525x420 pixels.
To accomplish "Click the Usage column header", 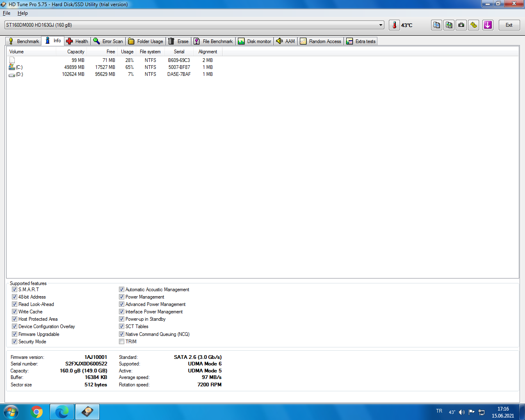I will coord(127,52).
